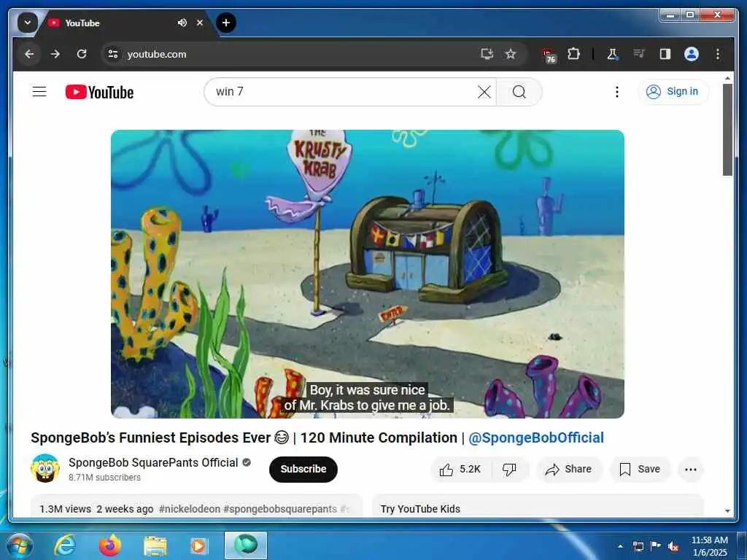
Task: Open Chrome three-dot menu
Action: click(x=718, y=54)
